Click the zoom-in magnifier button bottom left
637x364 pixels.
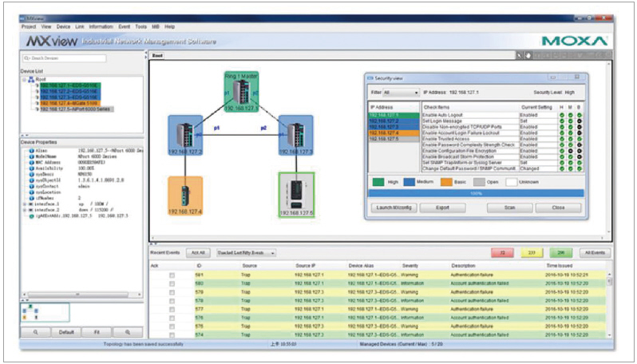[36, 331]
